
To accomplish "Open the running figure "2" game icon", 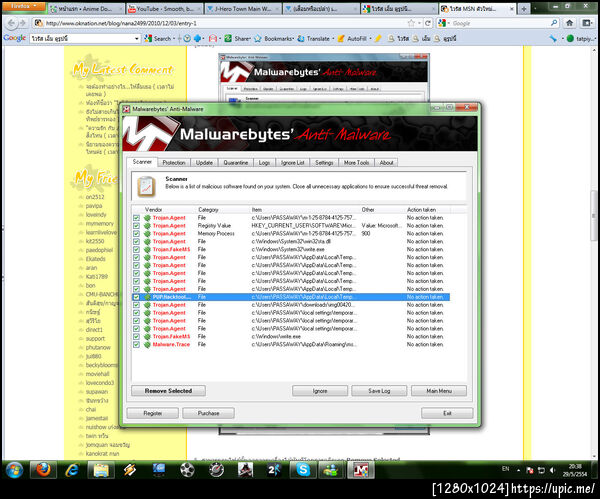I will (x=274, y=470).
